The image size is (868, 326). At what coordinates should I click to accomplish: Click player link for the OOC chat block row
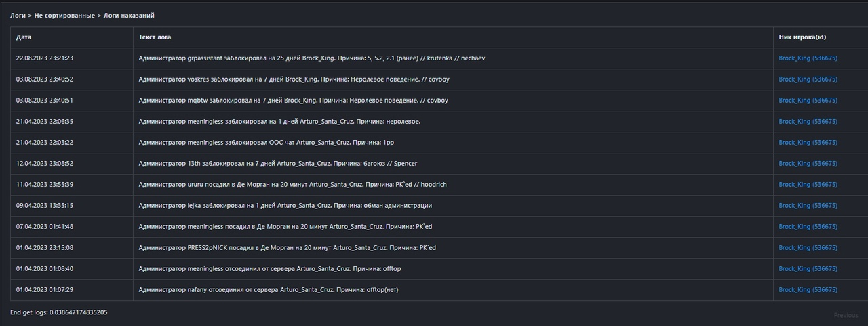(808, 143)
